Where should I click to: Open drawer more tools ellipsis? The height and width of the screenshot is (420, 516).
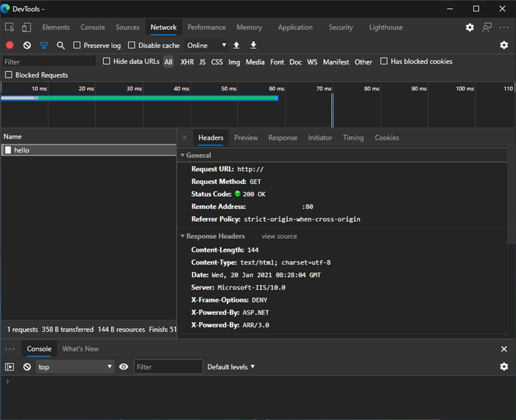[10, 349]
